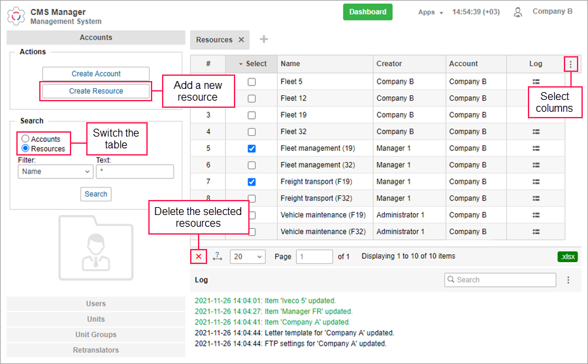Click the Log panel three-dot options icon

point(568,280)
